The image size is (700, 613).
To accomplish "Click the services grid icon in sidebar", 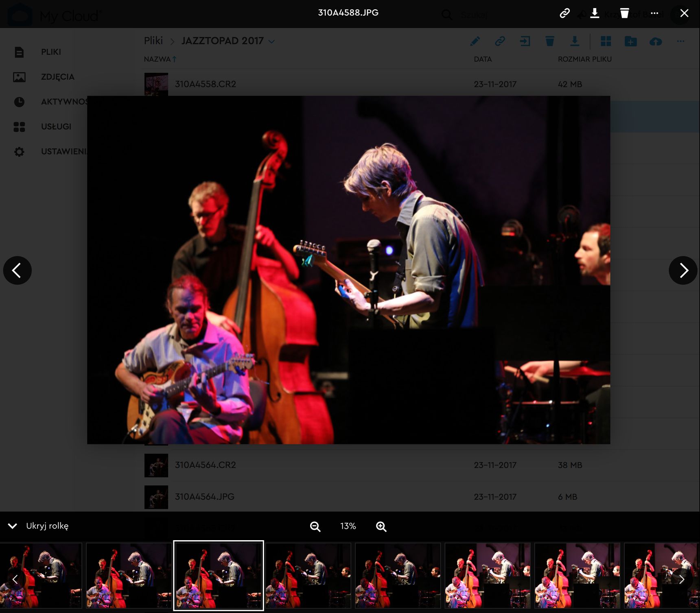I will tap(19, 127).
